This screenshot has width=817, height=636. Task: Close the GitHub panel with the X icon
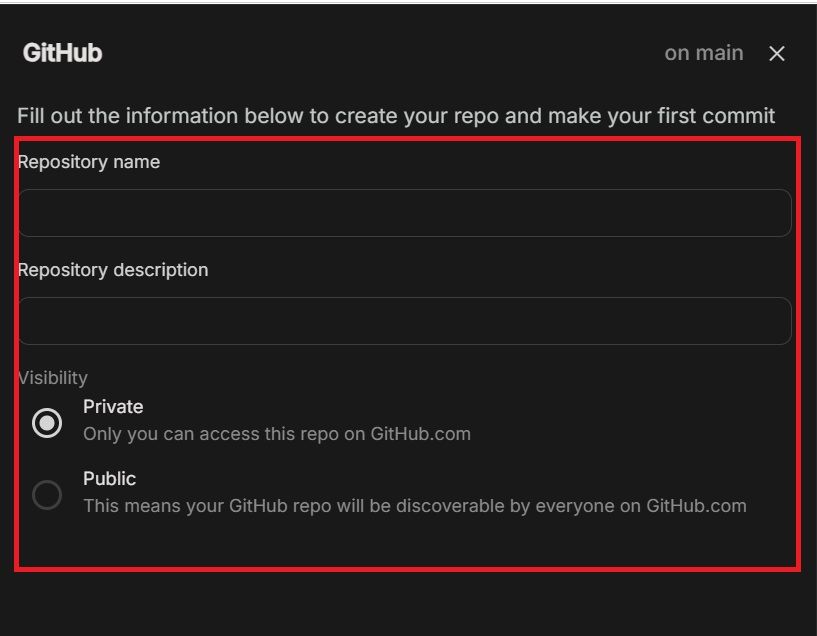coord(777,54)
